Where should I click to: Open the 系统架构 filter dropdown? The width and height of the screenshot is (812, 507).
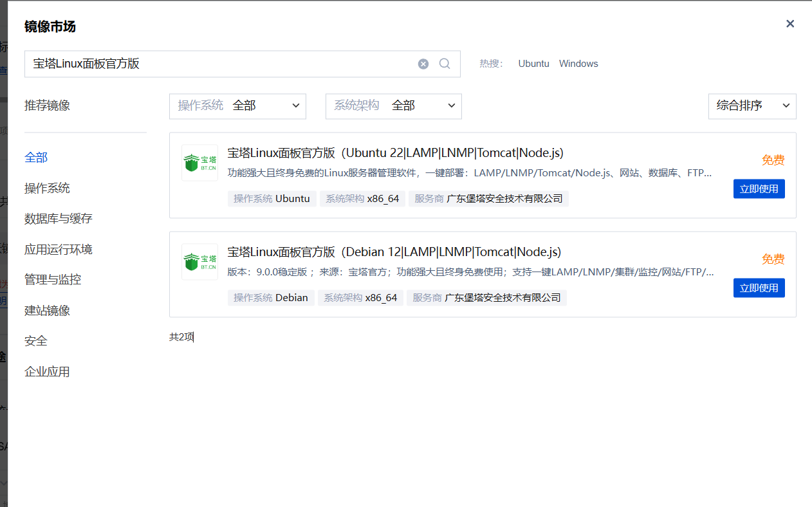click(393, 106)
